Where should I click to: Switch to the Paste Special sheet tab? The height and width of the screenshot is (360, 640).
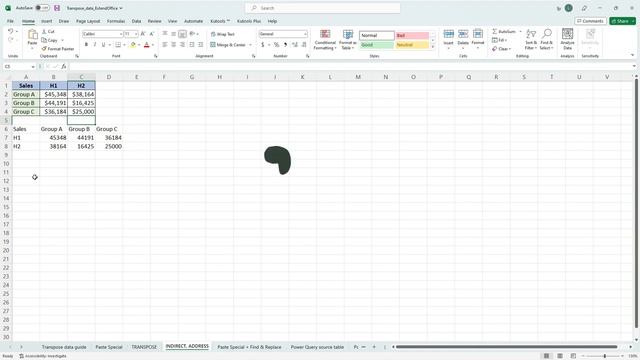pos(109,347)
